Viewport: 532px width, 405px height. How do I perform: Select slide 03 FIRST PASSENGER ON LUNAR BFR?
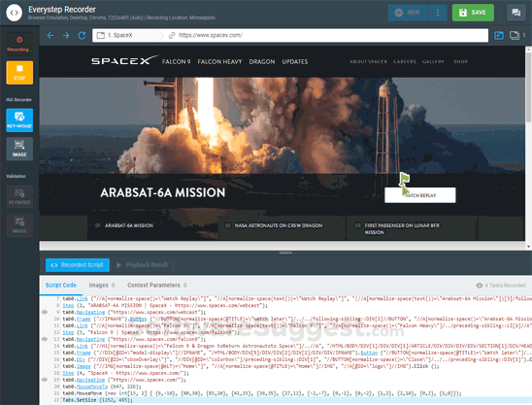point(412,228)
